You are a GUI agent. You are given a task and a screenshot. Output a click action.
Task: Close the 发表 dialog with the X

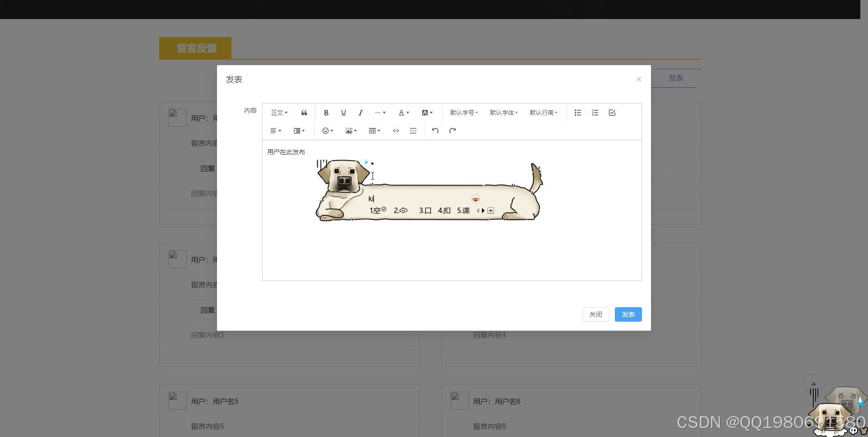[639, 79]
